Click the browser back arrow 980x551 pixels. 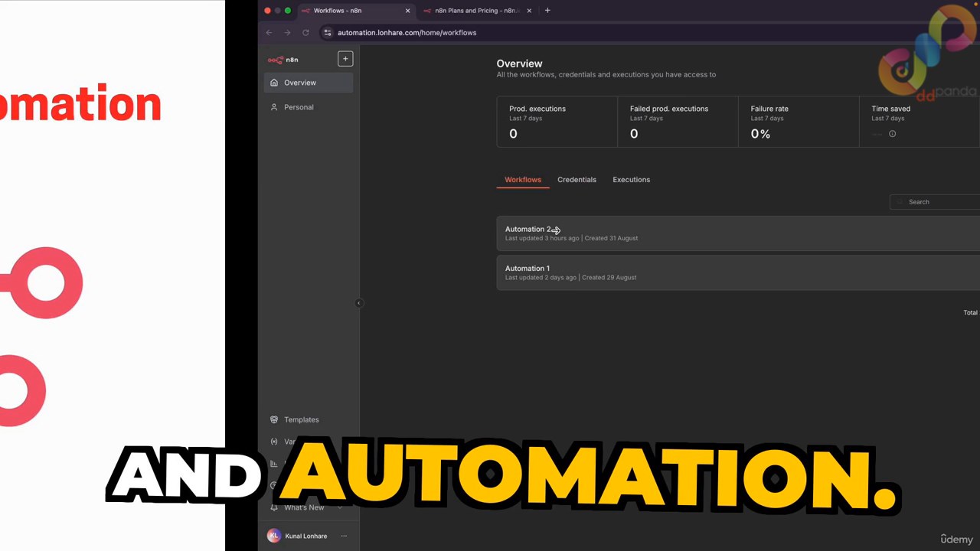pyautogui.click(x=269, y=33)
